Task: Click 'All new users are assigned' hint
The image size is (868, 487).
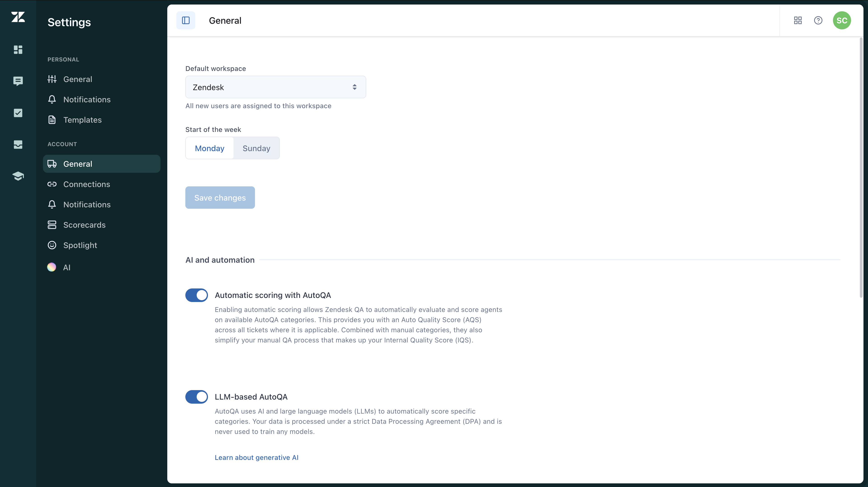Action: [x=258, y=106]
